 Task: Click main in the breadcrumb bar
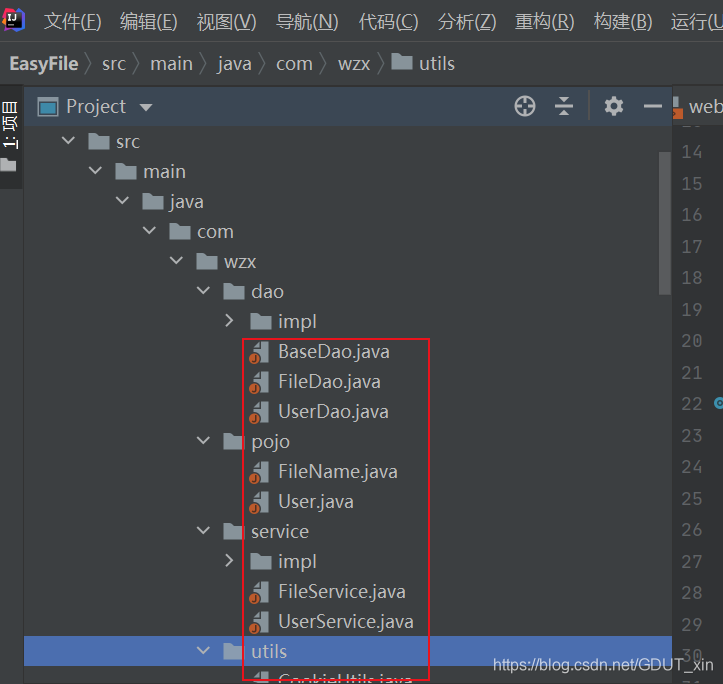172,64
